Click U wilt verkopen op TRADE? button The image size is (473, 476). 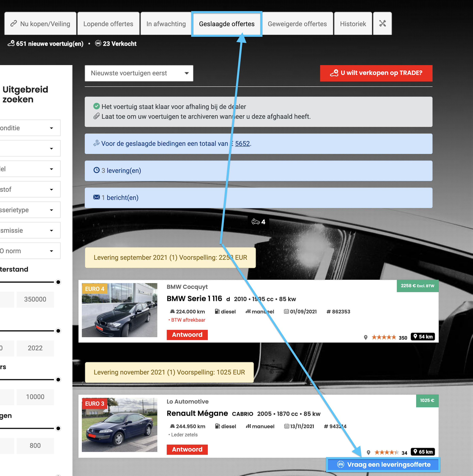click(376, 73)
